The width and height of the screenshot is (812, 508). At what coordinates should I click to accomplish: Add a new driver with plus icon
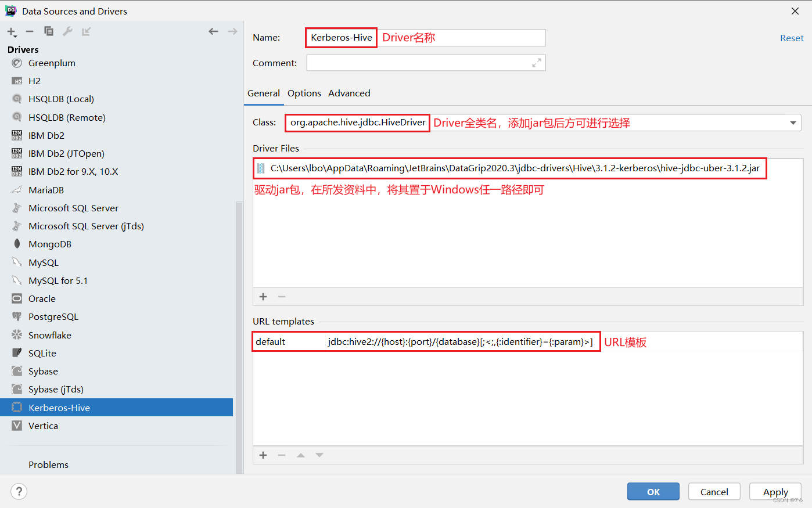point(12,32)
